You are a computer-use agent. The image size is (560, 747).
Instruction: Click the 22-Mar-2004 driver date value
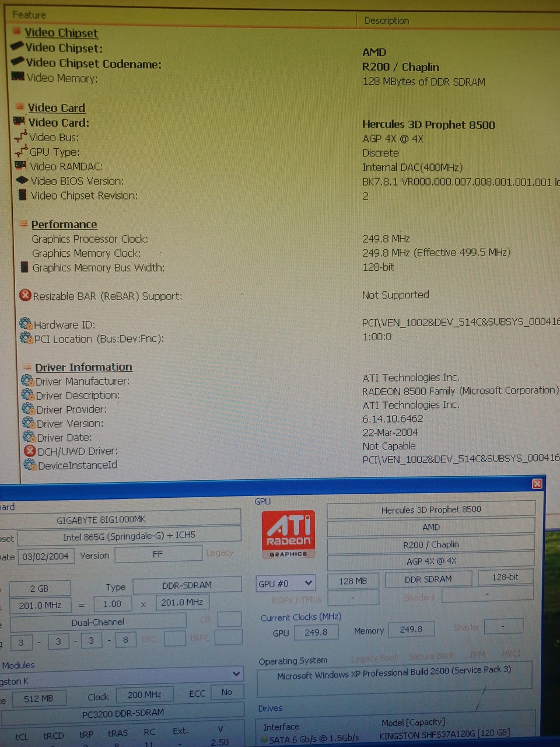[x=390, y=432]
